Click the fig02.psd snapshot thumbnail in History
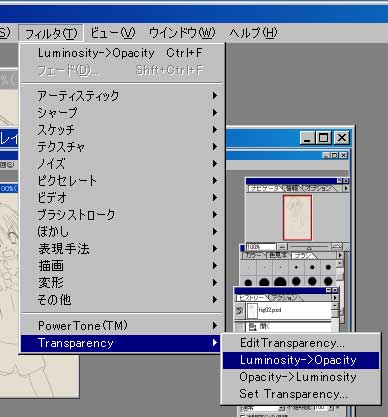The width and height of the screenshot is (388, 417). pyautogui.click(x=252, y=311)
